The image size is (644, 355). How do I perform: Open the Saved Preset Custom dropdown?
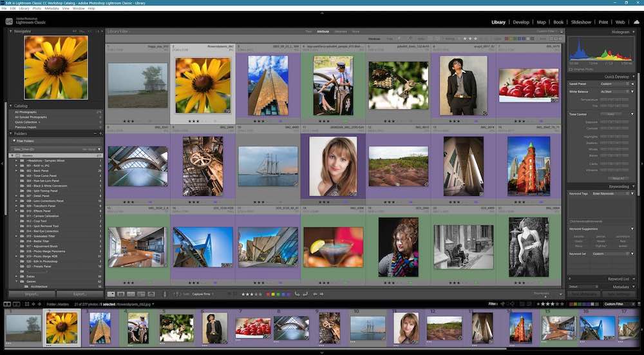614,84
